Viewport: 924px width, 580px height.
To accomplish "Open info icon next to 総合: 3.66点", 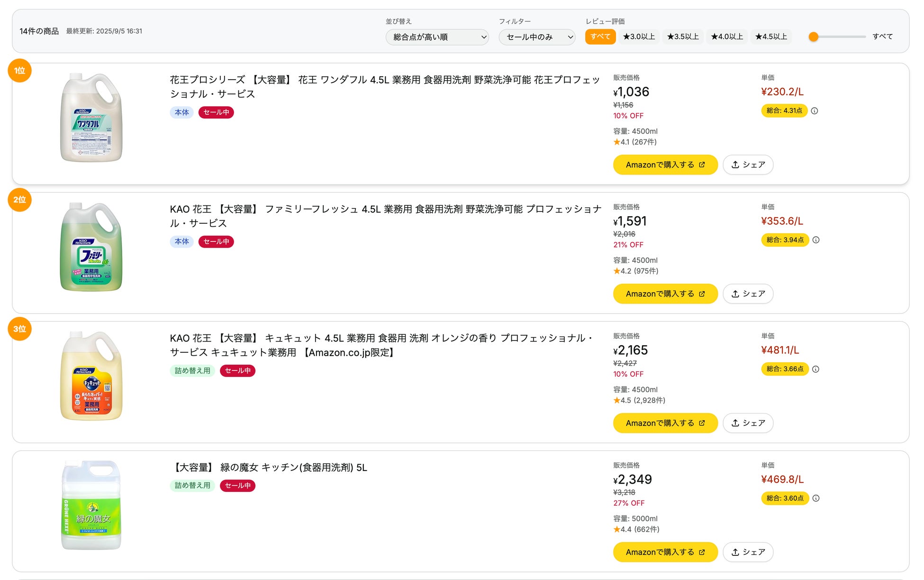I will [x=816, y=369].
